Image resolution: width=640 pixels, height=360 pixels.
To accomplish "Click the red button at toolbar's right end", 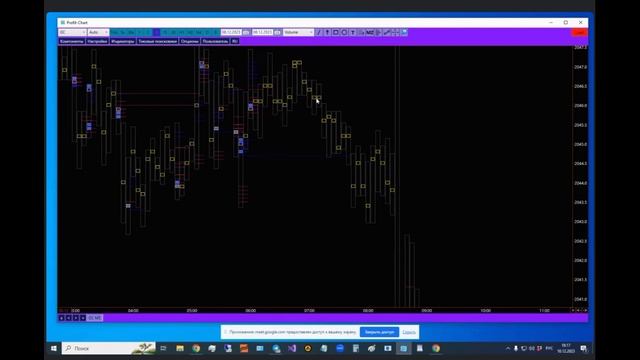I will [580, 32].
